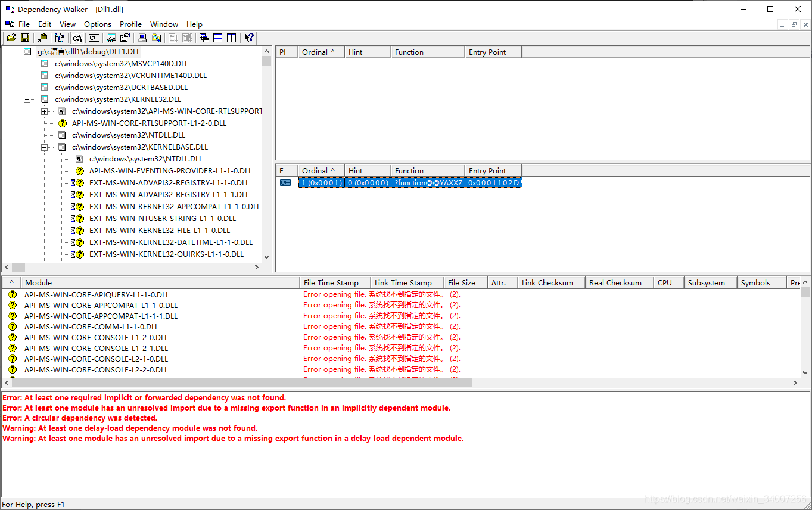Select API-MS-WIN-CORE-APPCOMPAT-L1-1-1.DLL module row
The image size is (812, 510).
click(x=101, y=316)
